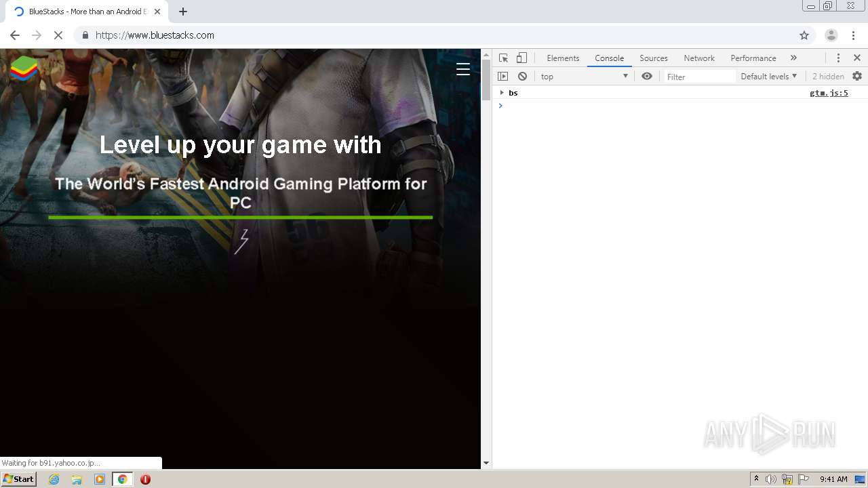Go back using the browser's back arrow

15,35
